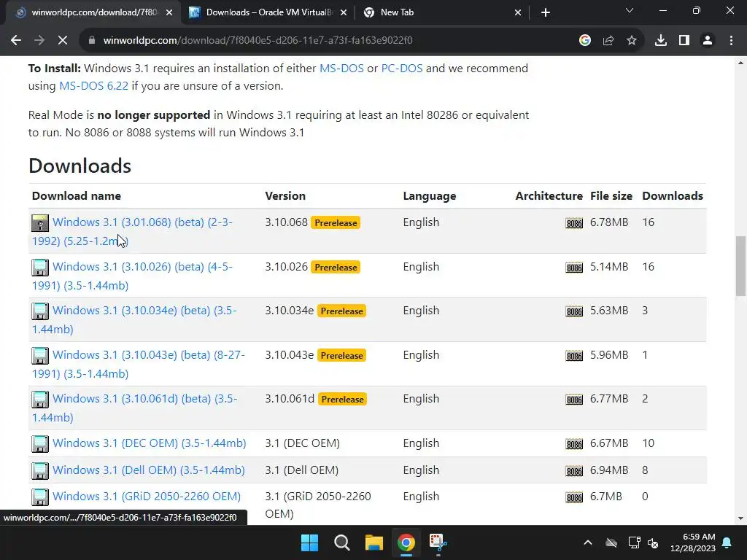747x560 pixels.
Task: Click the floppy icon for GRiD OEM
Action: coord(40,497)
